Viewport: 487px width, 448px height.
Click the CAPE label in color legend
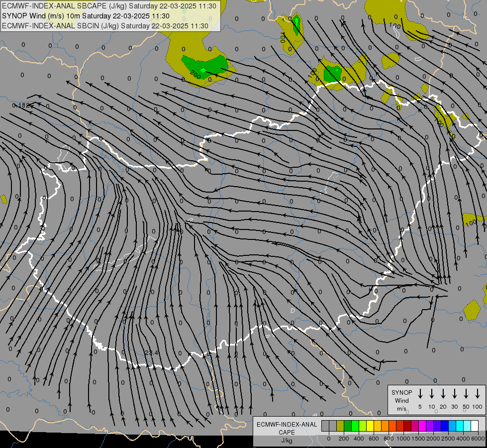(287, 433)
